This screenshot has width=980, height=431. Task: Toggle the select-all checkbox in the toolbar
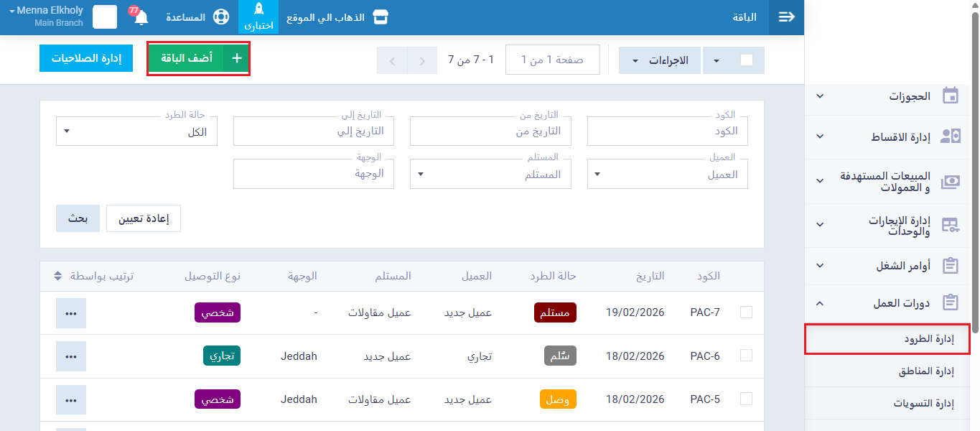point(746,60)
